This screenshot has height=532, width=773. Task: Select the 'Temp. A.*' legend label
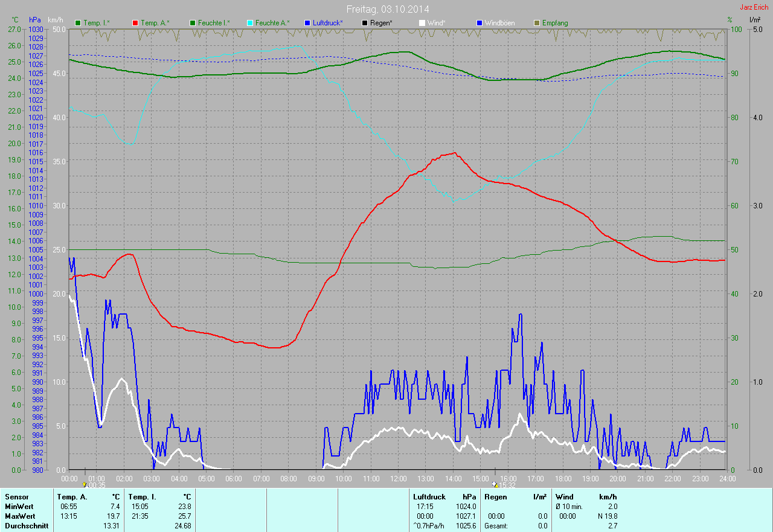tap(155, 23)
